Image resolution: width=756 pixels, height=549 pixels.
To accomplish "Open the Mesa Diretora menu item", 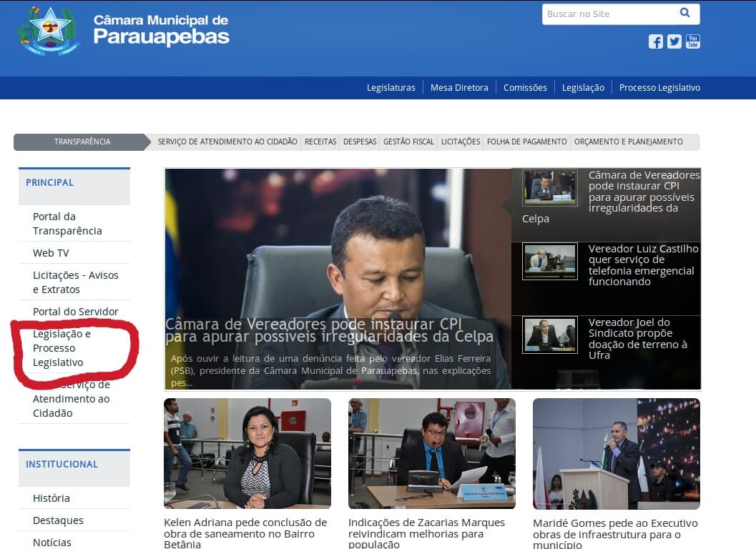I will [x=459, y=88].
